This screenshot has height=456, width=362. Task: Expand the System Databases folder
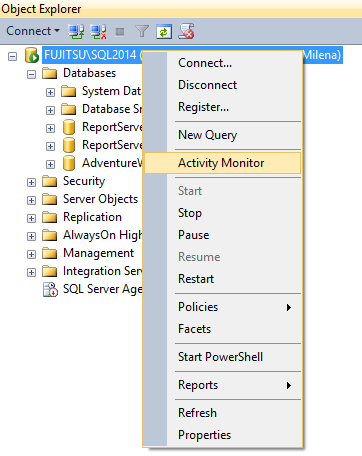point(50,92)
